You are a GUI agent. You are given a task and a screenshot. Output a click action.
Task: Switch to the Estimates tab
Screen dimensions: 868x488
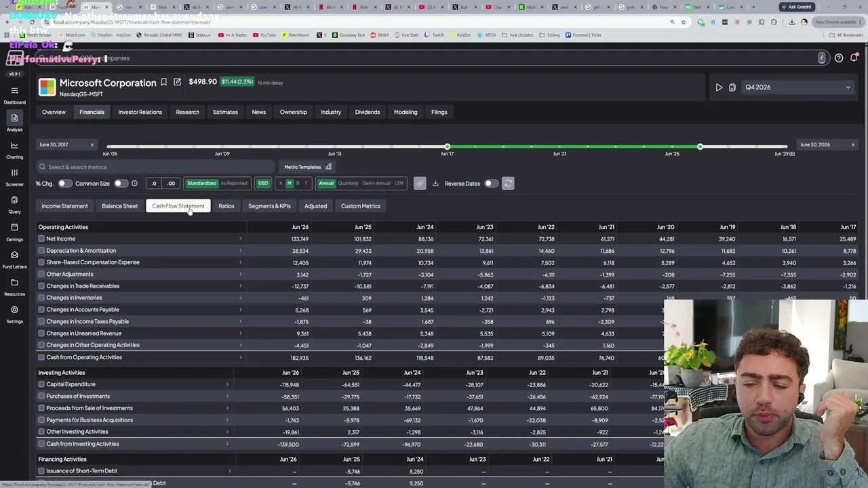(x=225, y=112)
